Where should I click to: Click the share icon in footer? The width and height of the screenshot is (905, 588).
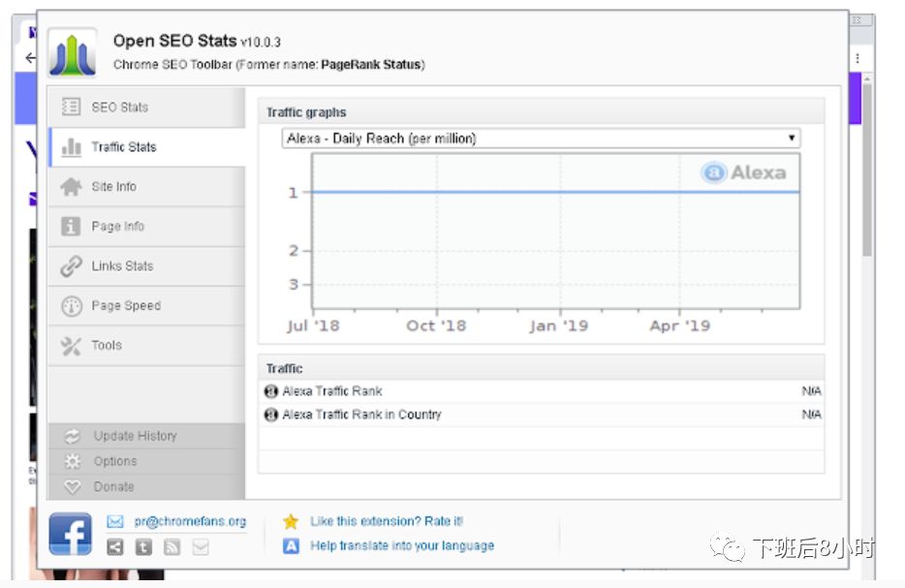pyautogui.click(x=115, y=547)
